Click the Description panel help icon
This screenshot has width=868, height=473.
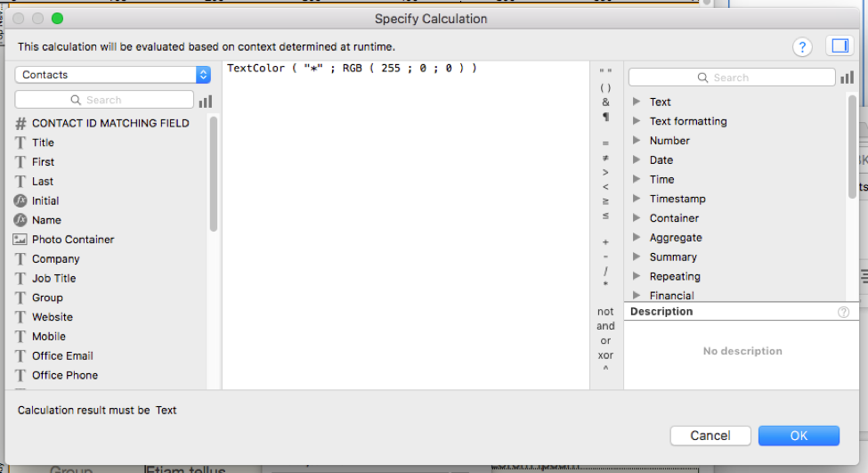(843, 312)
